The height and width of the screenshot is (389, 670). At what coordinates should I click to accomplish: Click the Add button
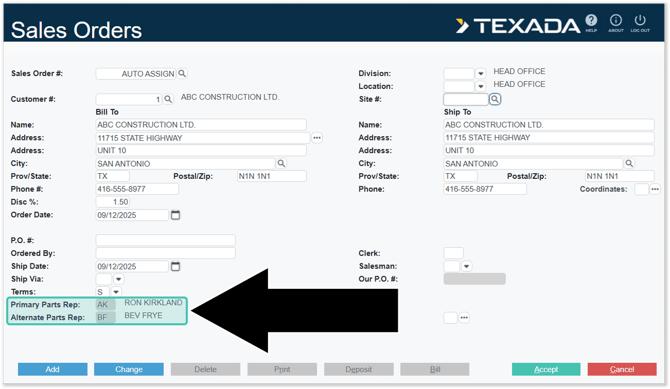click(x=53, y=369)
